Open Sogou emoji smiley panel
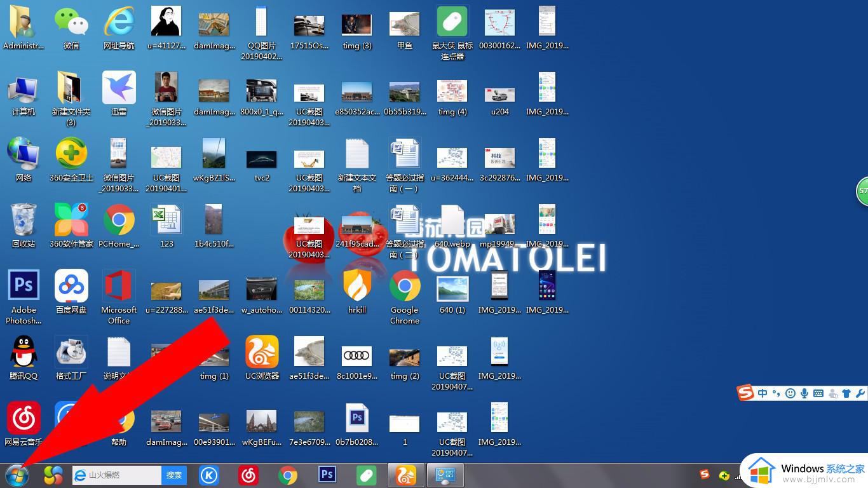Image resolution: width=868 pixels, height=488 pixels. click(790, 393)
